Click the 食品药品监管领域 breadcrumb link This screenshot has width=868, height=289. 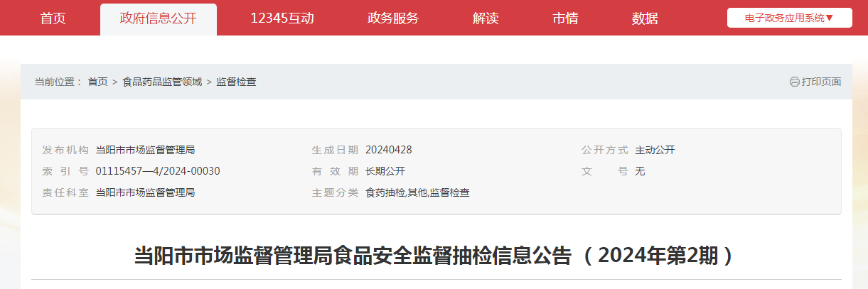coord(162,82)
